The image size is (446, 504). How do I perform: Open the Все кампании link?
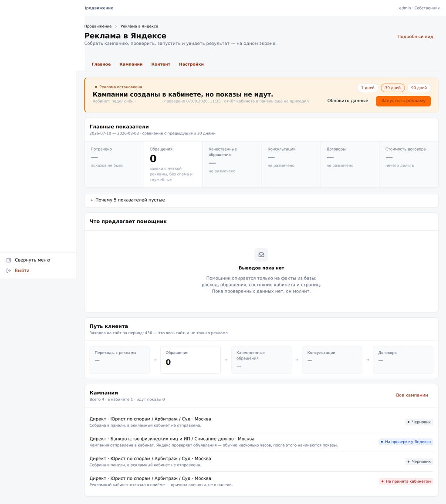[412, 395]
